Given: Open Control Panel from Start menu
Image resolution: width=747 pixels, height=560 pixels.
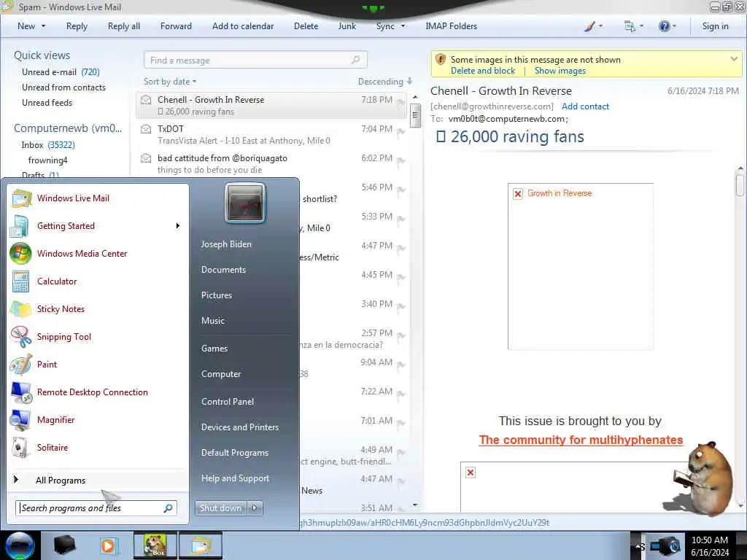Looking at the screenshot, I should point(228,402).
